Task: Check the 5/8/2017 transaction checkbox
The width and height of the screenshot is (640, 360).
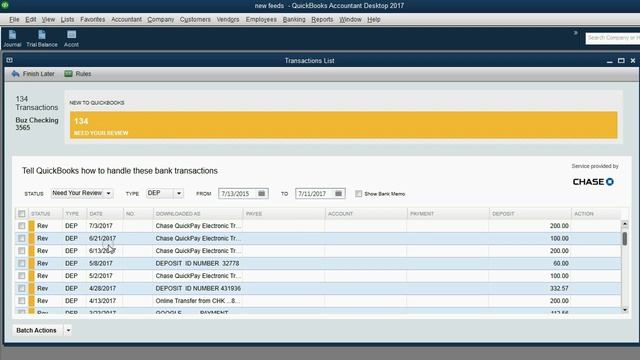Action: click(22, 264)
